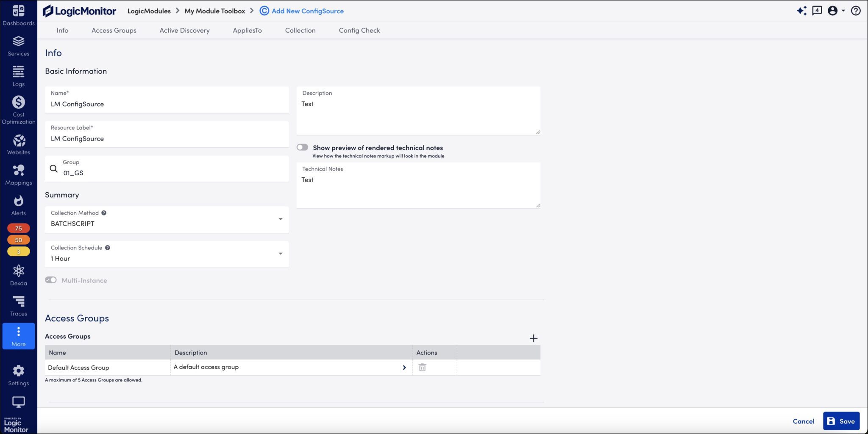Click the More sidebar item

pyautogui.click(x=18, y=336)
